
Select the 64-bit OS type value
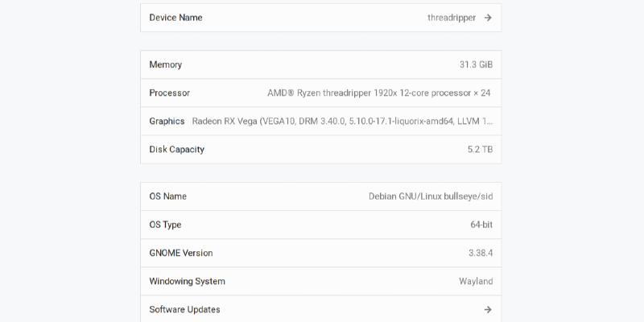[x=481, y=225]
